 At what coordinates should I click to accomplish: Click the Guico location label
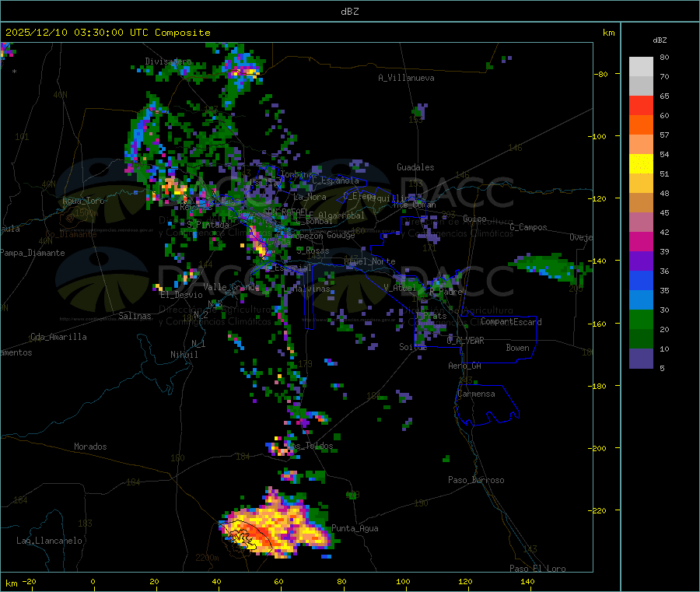[x=474, y=219]
